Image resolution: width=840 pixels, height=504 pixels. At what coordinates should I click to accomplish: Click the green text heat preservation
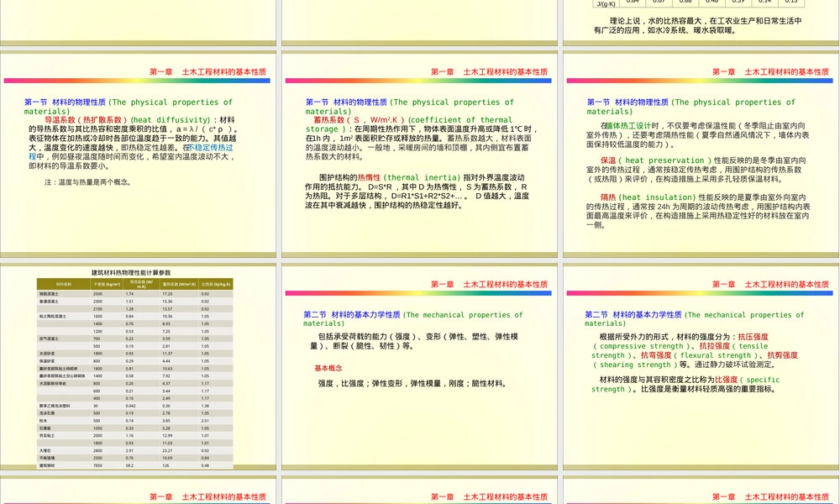(664, 160)
